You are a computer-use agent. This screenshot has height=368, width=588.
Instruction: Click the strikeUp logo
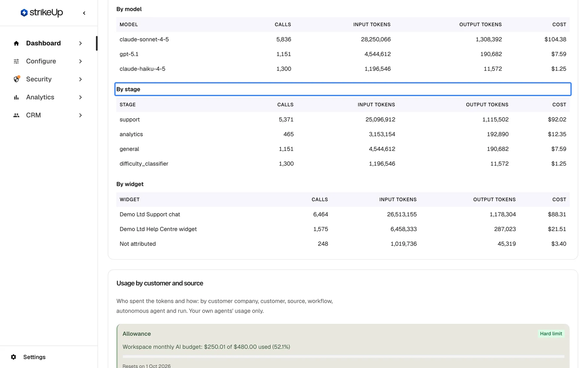point(42,13)
